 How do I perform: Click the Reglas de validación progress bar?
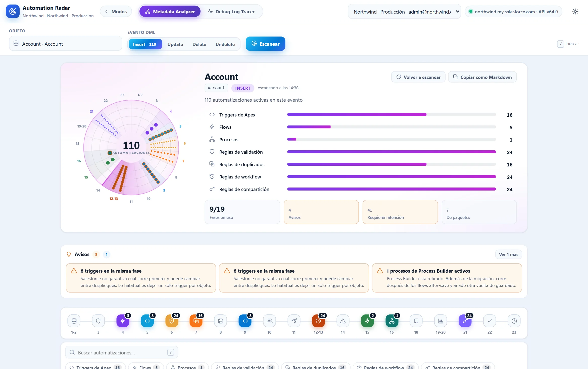pyautogui.click(x=391, y=152)
